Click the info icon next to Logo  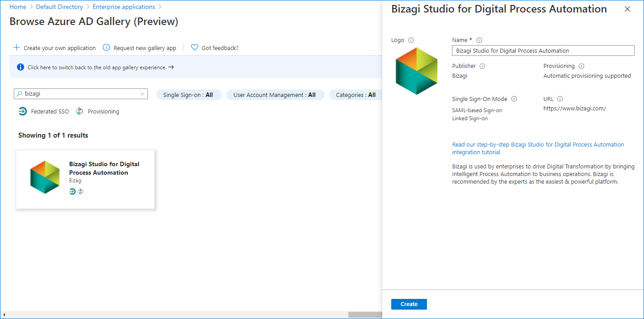[x=411, y=40]
